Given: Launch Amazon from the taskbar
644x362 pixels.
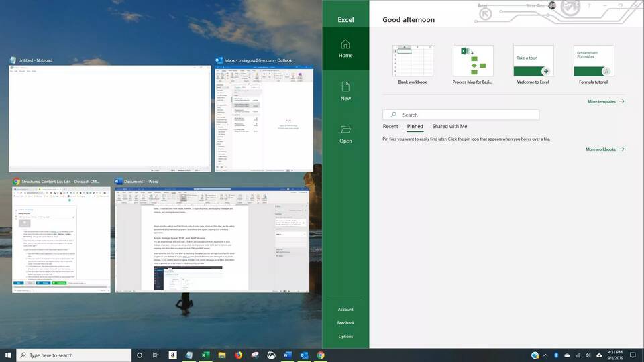Looking at the screenshot, I should point(172,355).
